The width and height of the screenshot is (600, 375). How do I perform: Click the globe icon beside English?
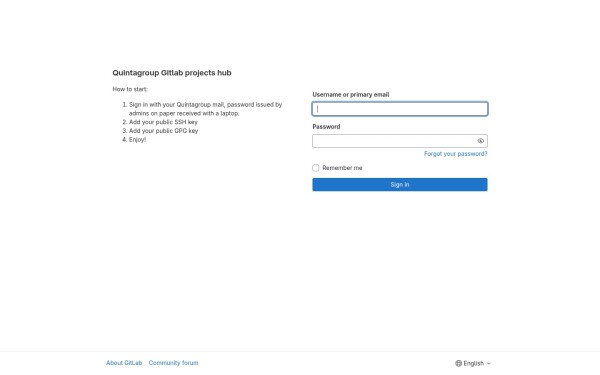tap(458, 363)
